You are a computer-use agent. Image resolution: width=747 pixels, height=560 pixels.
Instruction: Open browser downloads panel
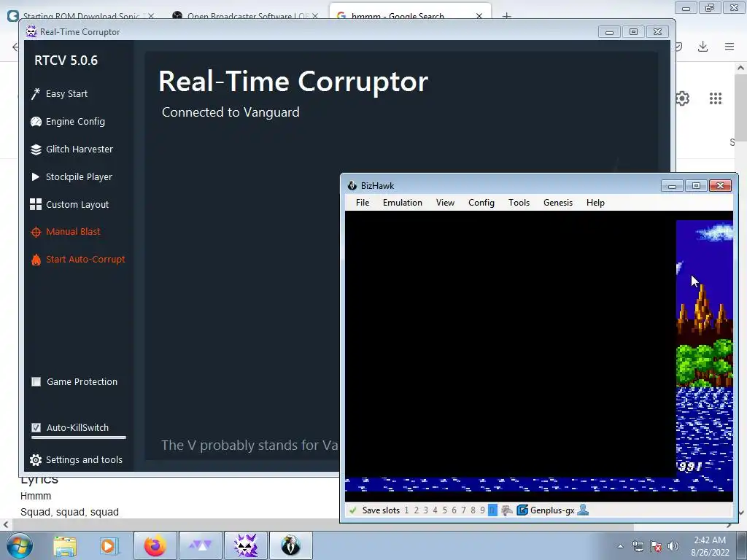click(703, 47)
